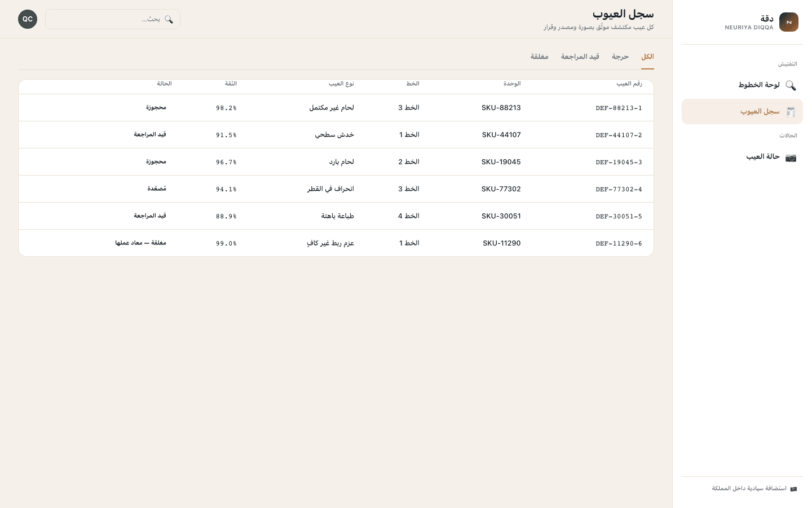Click the Neuriya Diqqa logo icon
Viewport: 812px width, 508px height.
788,22
